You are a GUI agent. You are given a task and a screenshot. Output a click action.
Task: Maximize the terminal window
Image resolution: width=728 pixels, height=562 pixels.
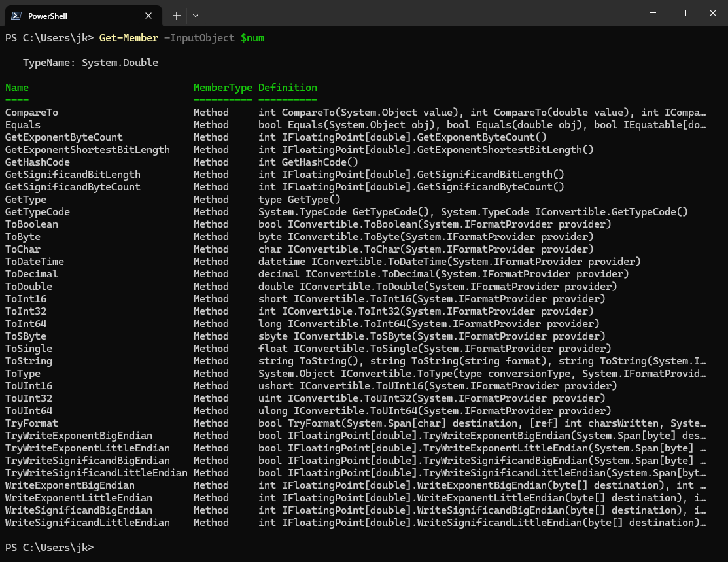click(x=682, y=13)
